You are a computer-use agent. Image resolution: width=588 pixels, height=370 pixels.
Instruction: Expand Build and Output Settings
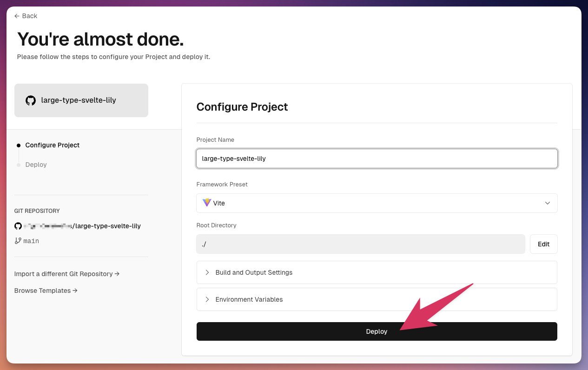point(377,272)
